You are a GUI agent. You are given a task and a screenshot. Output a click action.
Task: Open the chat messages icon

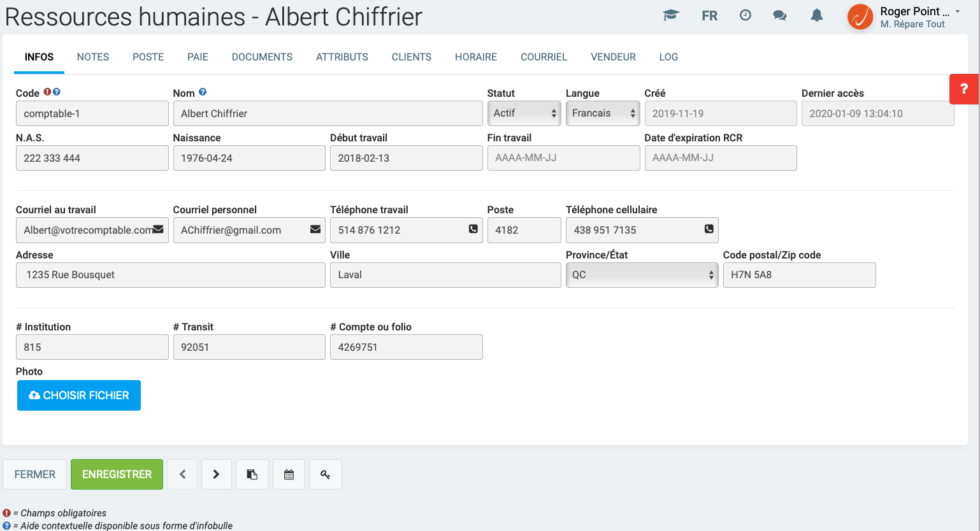(779, 15)
